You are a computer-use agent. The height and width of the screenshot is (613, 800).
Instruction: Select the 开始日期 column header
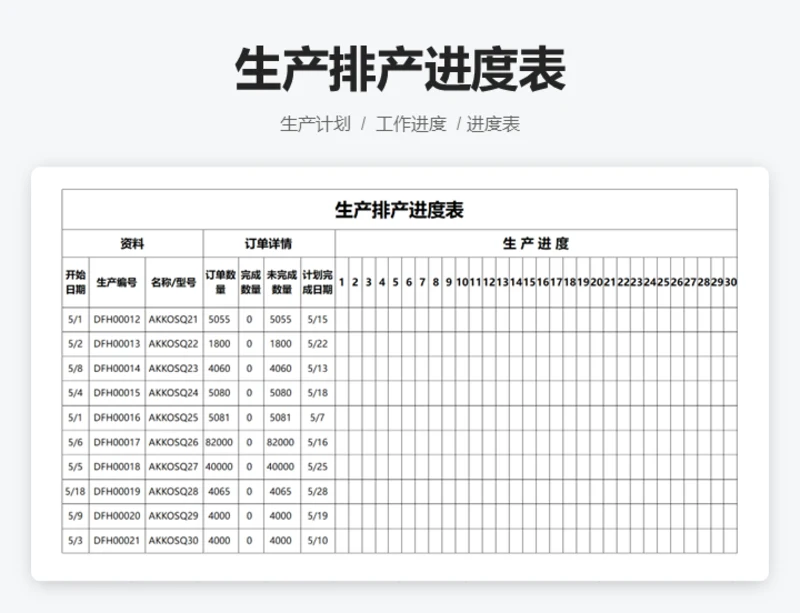coord(76,282)
